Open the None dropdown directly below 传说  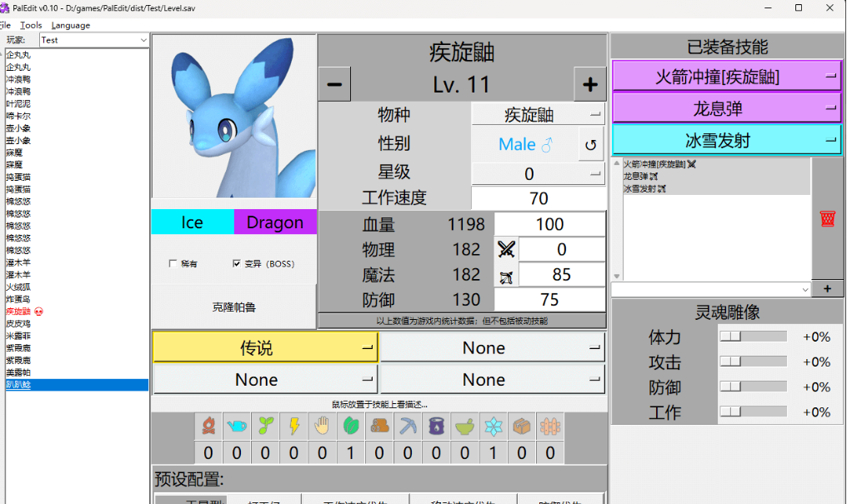[x=265, y=379]
